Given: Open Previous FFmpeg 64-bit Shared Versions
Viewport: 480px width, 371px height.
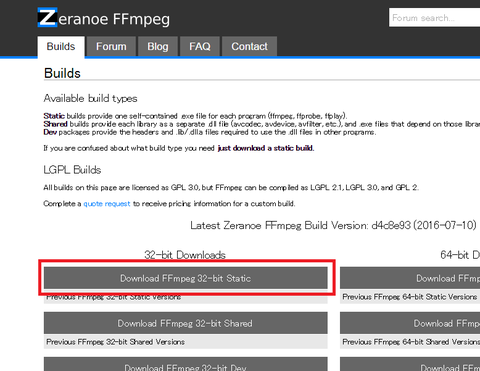Looking at the screenshot, I should point(410,342).
